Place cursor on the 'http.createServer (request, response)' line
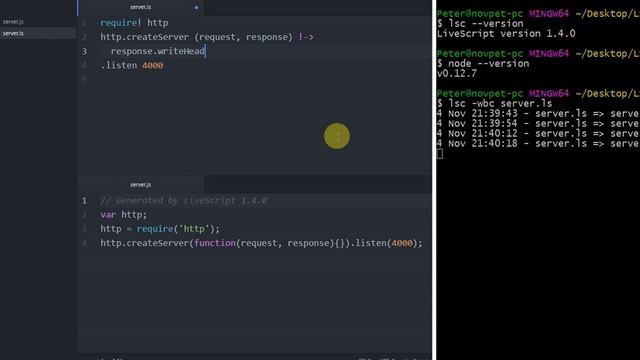The width and height of the screenshot is (640, 360). click(x=207, y=37)
